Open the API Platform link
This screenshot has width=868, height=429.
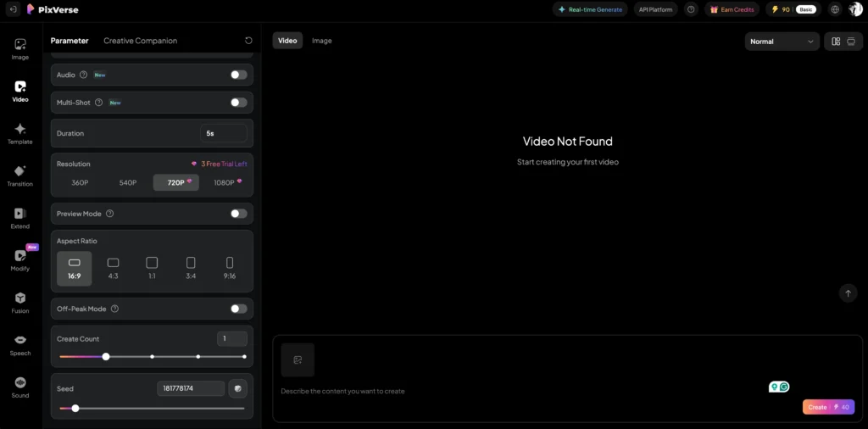(x=656, y=9)
